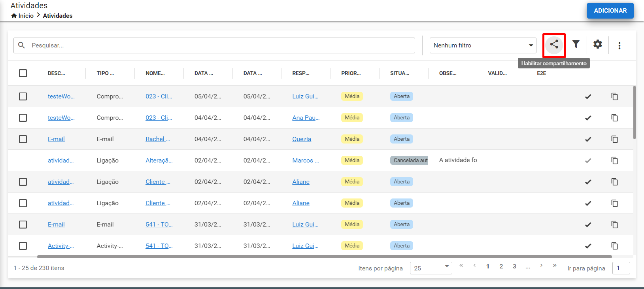Click the VALID... column header

tap(497, 73)
